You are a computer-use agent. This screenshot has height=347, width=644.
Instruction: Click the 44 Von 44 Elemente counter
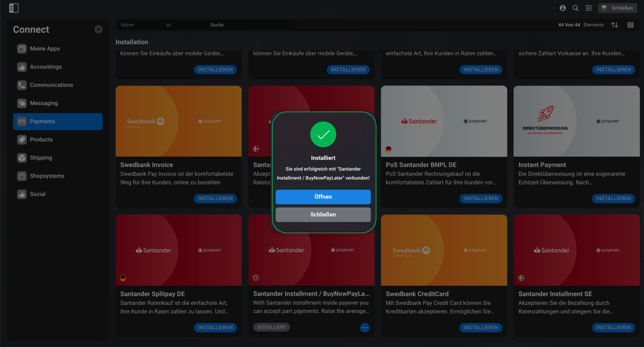tap(581, 25)
